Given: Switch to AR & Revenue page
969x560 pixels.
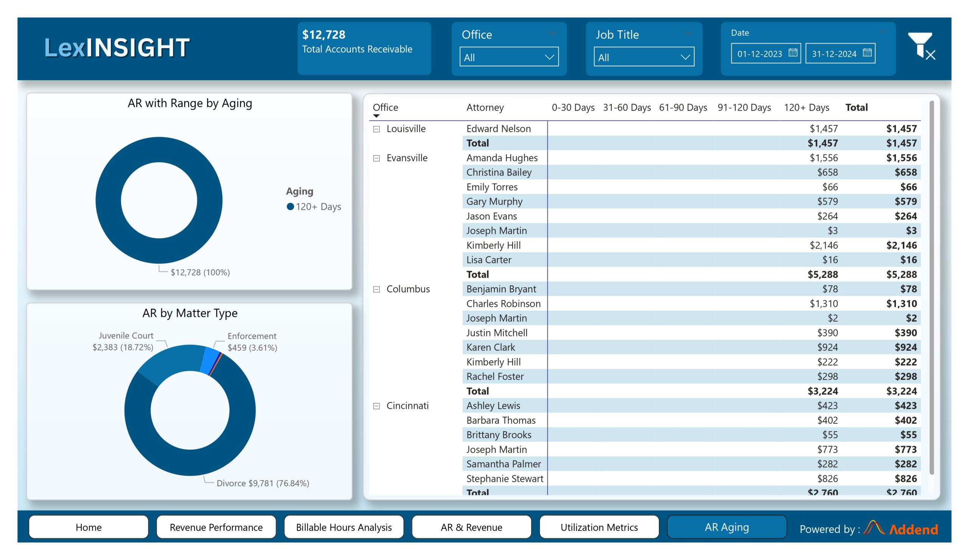Looking at the screenshot, I should 471,527.
